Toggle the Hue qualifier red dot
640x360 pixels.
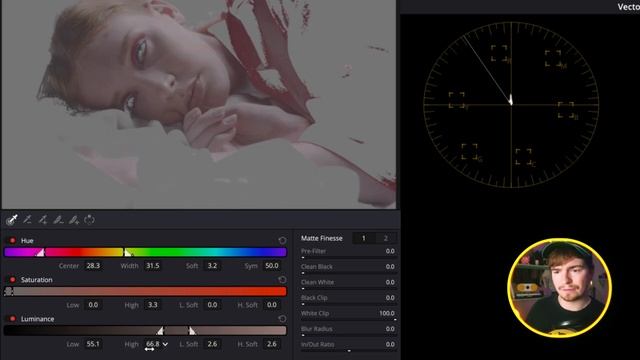(x=12, y=240)
